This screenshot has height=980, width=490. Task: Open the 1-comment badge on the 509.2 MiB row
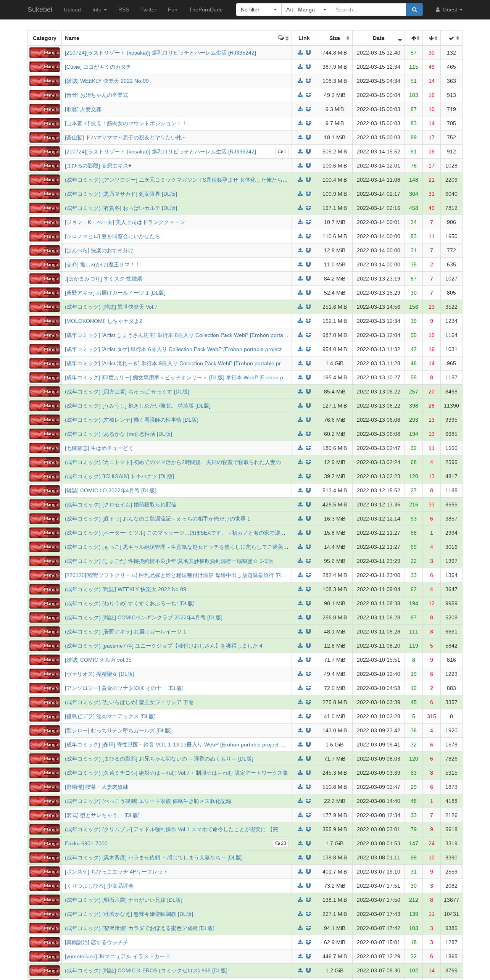(x=282, y=152)
